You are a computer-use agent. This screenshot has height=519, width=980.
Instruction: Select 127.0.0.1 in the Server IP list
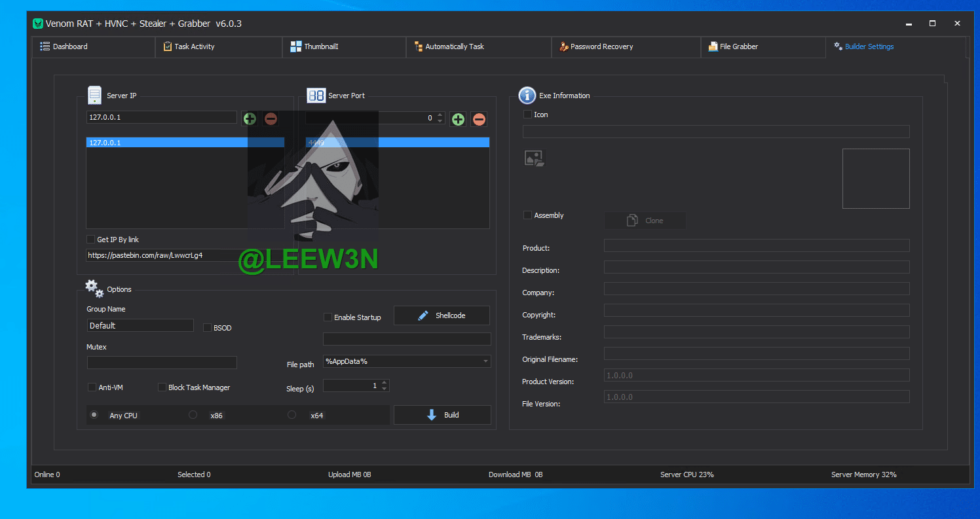tap(185, 142)
